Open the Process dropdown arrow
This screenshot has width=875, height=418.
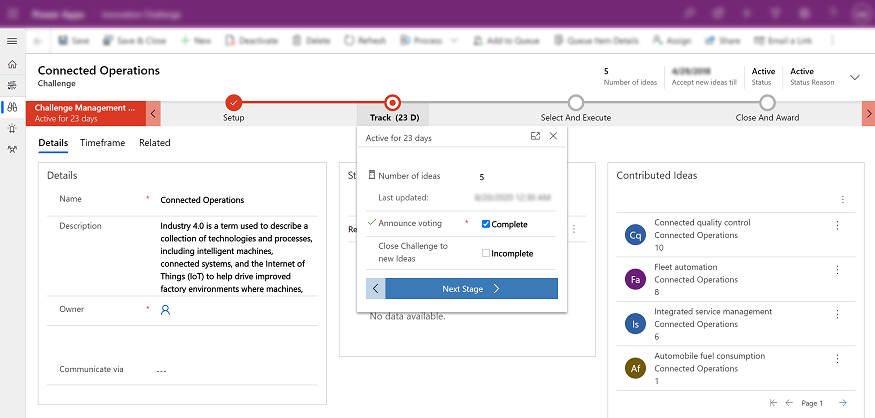point(455,41)
